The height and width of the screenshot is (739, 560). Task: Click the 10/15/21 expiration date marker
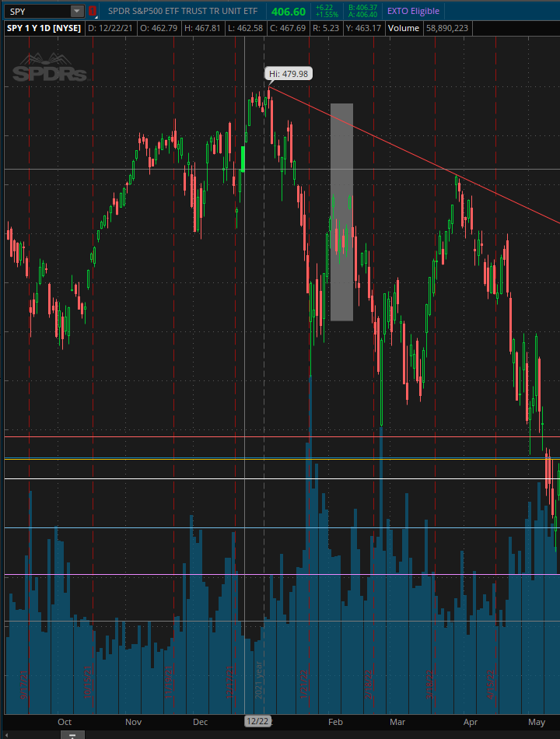pos(88,682)
